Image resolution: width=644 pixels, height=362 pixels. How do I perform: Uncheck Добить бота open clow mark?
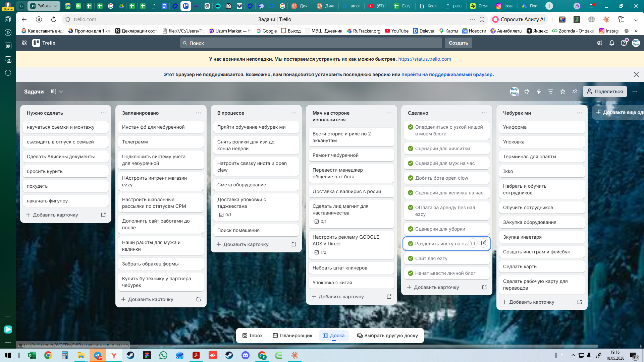(411, 178)
